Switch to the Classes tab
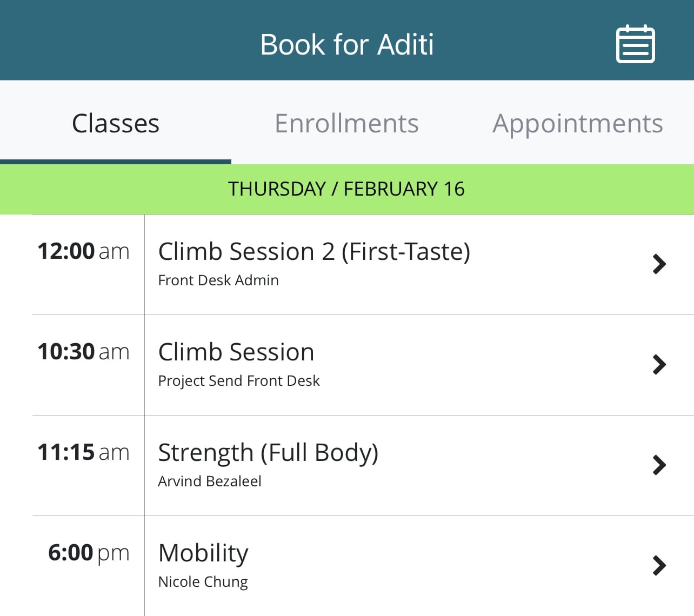The image size is (694, 616). [116, 123]
